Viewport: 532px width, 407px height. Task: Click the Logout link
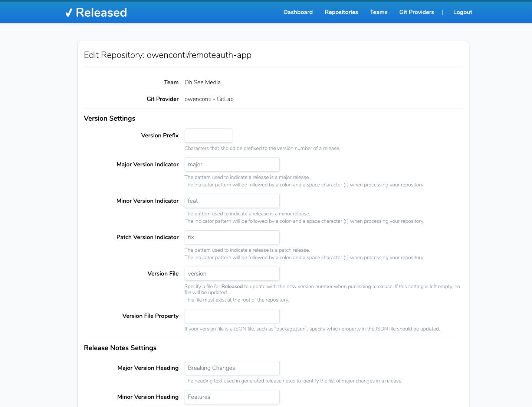click(x=463, y=12)
